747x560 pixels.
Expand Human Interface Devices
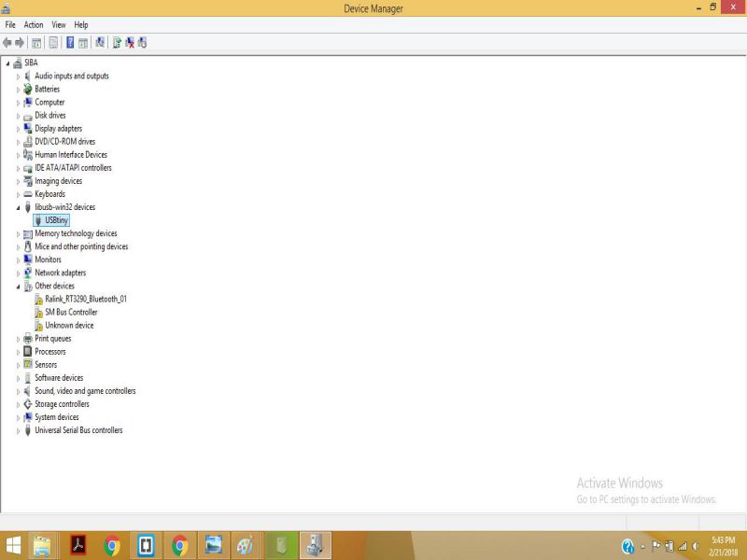click(x=18, y=155)
